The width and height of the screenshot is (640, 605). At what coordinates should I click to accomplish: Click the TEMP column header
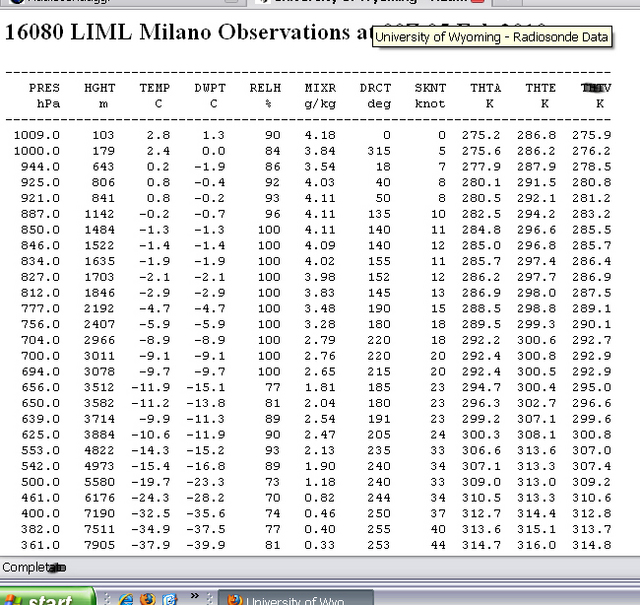(x=154, y=88)
